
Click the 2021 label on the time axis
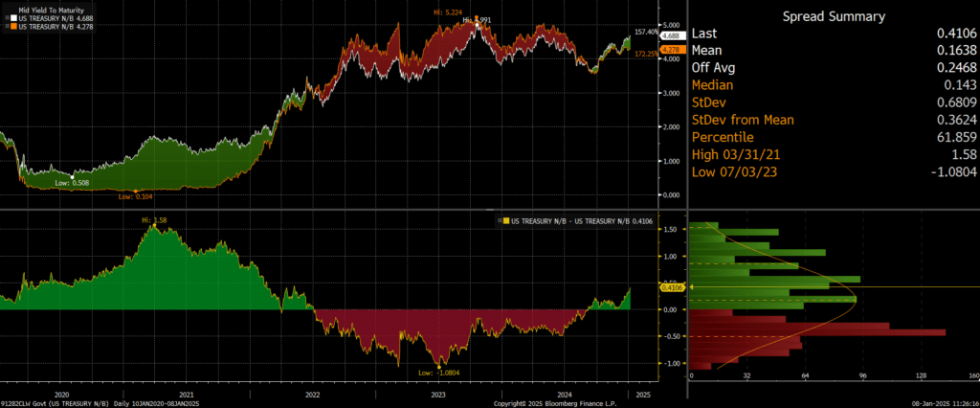tap(187, 395)
